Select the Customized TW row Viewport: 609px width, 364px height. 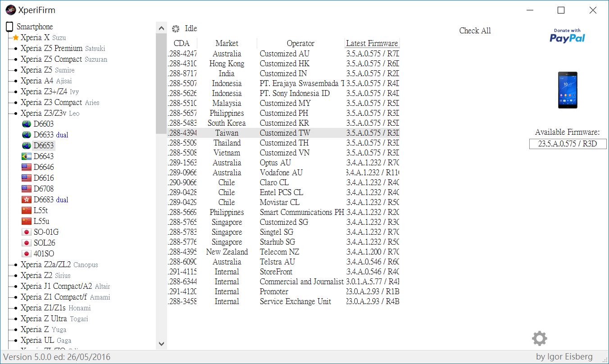[283, 133]
